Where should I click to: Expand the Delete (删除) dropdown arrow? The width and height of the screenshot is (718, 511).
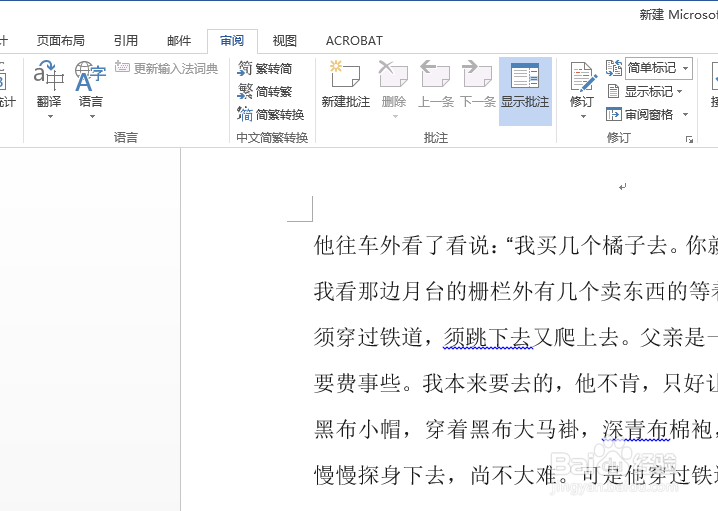coord(395,116)
